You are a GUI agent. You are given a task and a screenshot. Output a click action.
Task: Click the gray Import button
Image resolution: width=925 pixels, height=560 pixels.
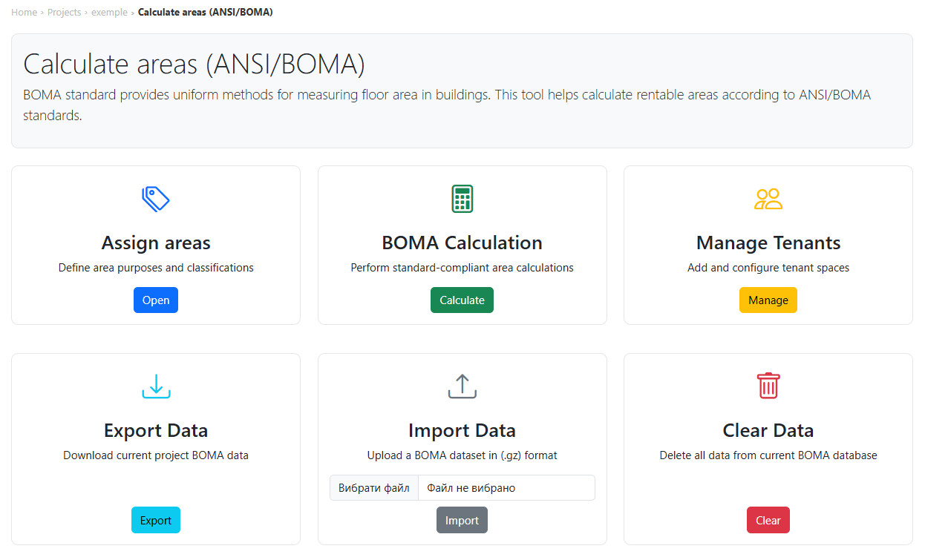(462, 521)
